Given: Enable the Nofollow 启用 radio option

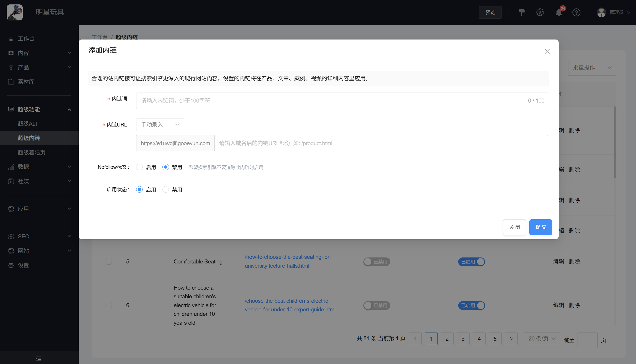Looking at the screenshot, I should (x=139, y=167).
